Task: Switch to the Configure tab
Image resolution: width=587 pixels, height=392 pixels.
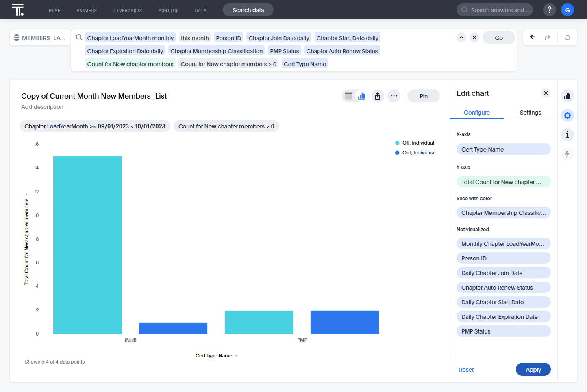Action: click(x=477, y=113)
